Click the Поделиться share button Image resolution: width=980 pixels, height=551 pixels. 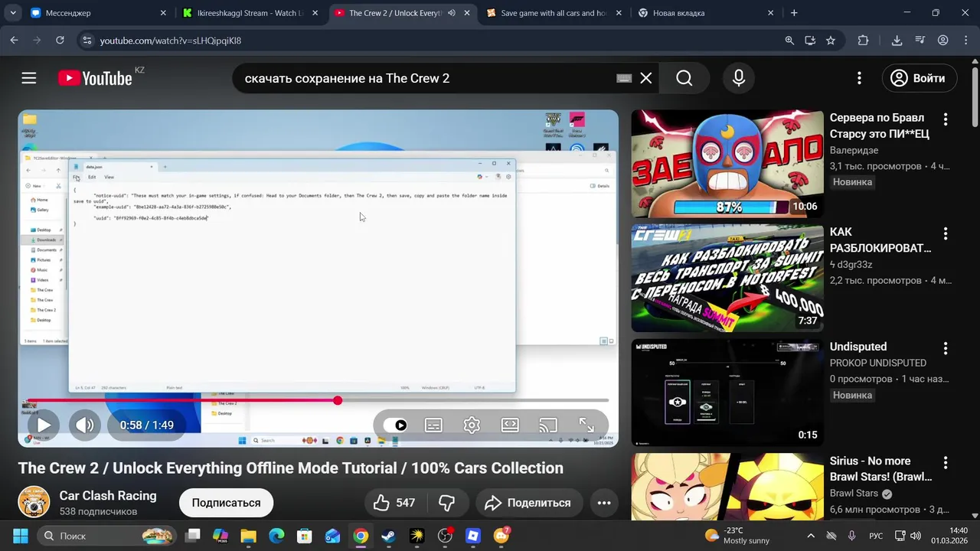528,503
